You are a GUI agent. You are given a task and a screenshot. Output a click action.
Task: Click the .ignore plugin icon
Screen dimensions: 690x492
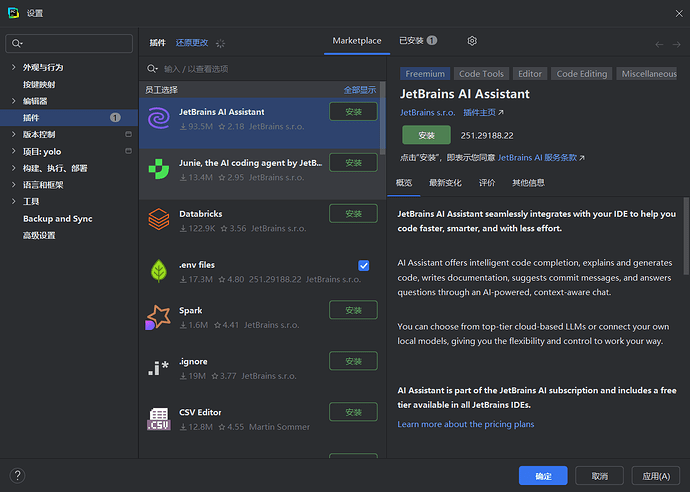coord(158,368)
